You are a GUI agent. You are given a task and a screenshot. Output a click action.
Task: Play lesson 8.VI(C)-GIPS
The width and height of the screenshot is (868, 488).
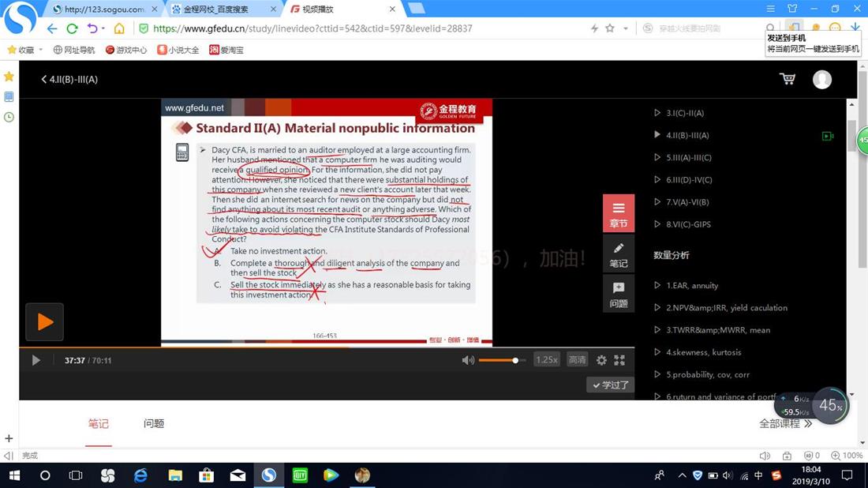(688, 224)
